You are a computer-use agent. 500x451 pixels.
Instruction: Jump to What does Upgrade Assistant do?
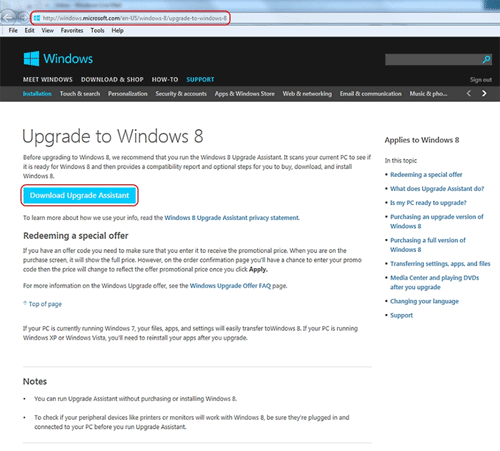[437, 189]
